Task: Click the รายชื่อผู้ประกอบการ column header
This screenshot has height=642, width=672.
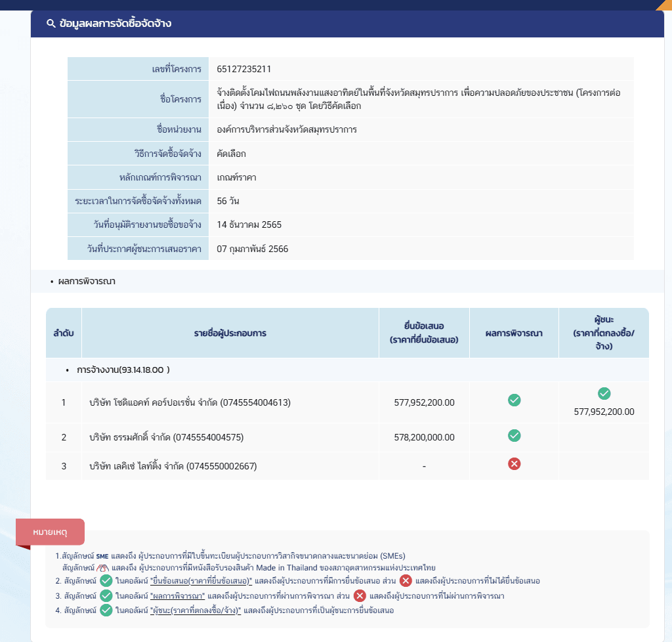Action: pos(230,333)
